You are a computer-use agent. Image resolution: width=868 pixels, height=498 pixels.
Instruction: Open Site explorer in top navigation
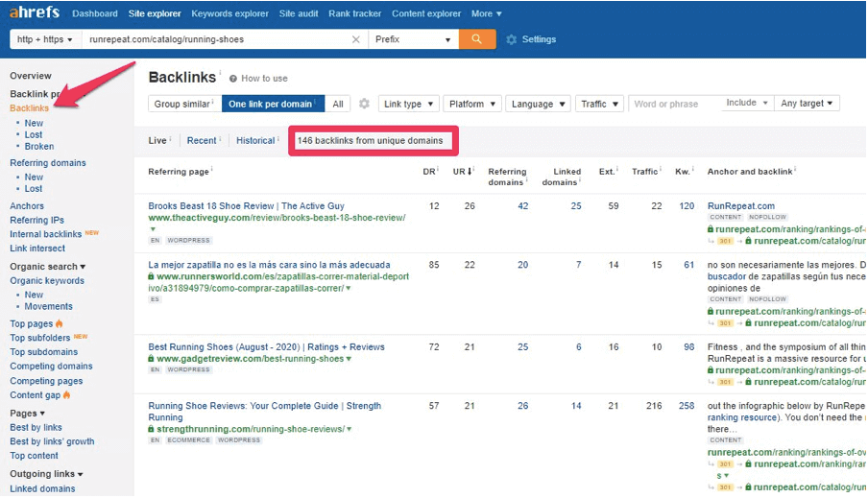click(155, 13)
